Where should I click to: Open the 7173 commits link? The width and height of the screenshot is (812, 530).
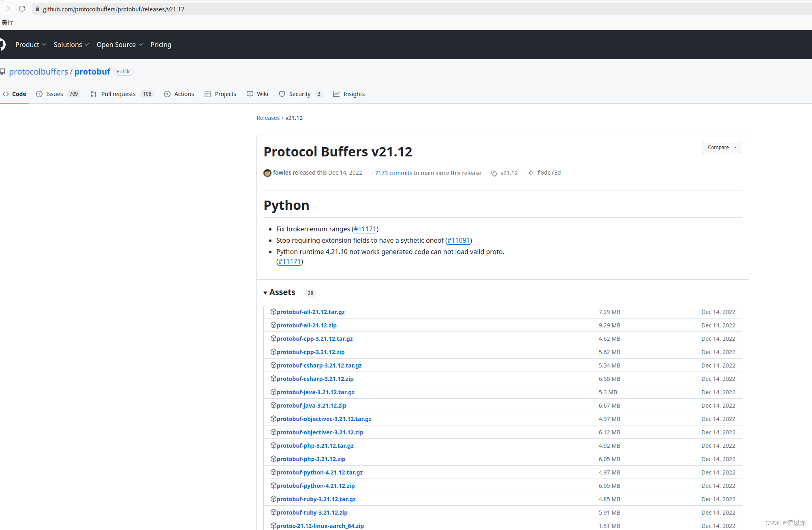[x=393, y=173]
